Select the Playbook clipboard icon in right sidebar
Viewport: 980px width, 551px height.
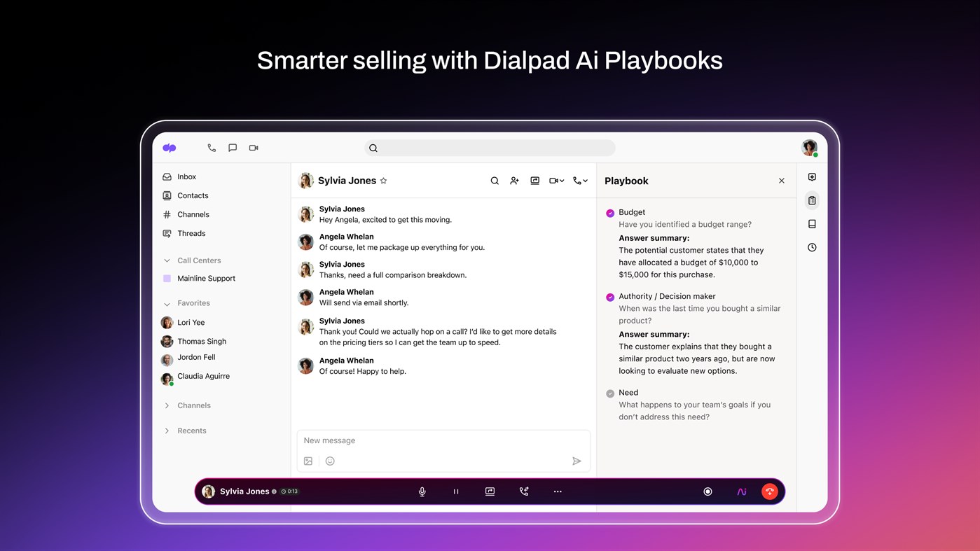tap(811, 200)
